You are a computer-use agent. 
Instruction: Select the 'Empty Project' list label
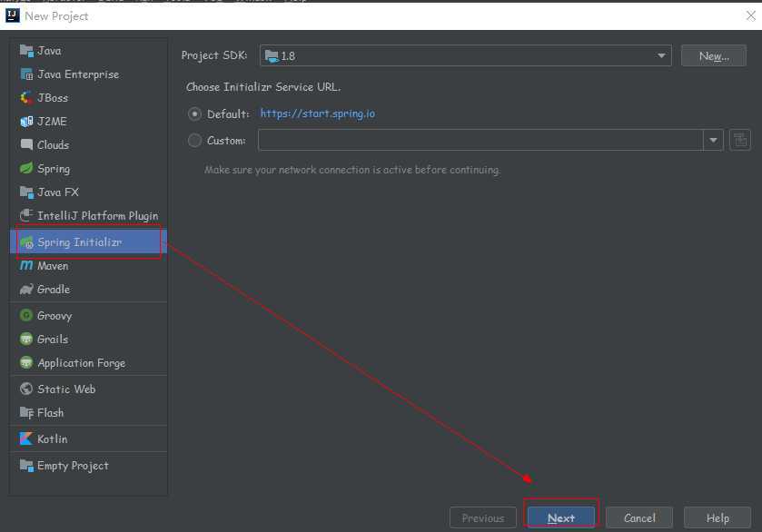tap(73, 466)
